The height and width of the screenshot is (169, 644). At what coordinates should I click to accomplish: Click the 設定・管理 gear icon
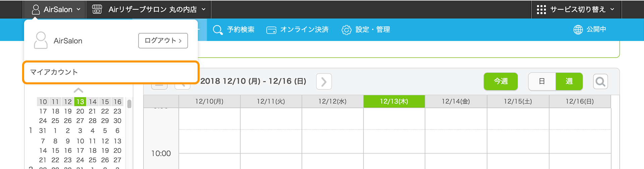pyautogui.click(x=346, y=30)
